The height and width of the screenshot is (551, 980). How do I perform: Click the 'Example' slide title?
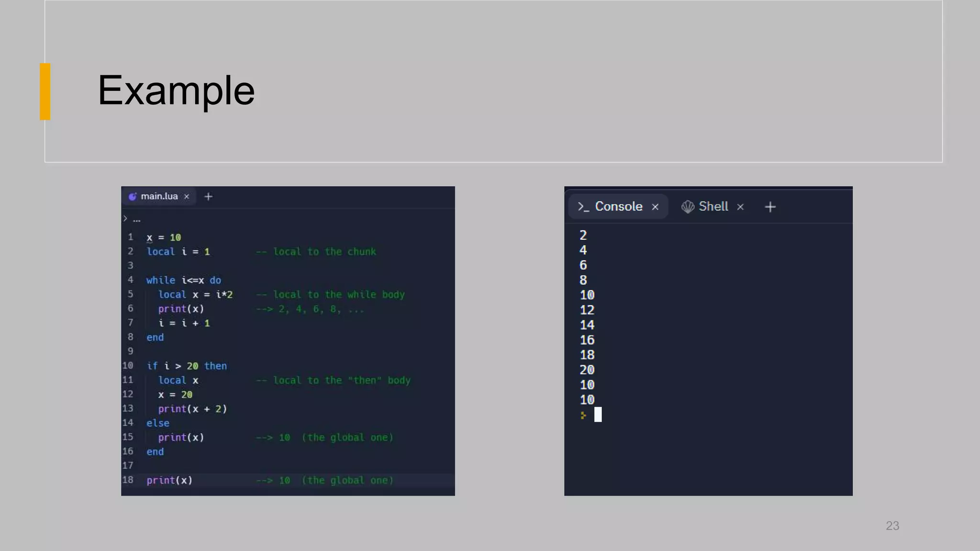pos(176,90)
